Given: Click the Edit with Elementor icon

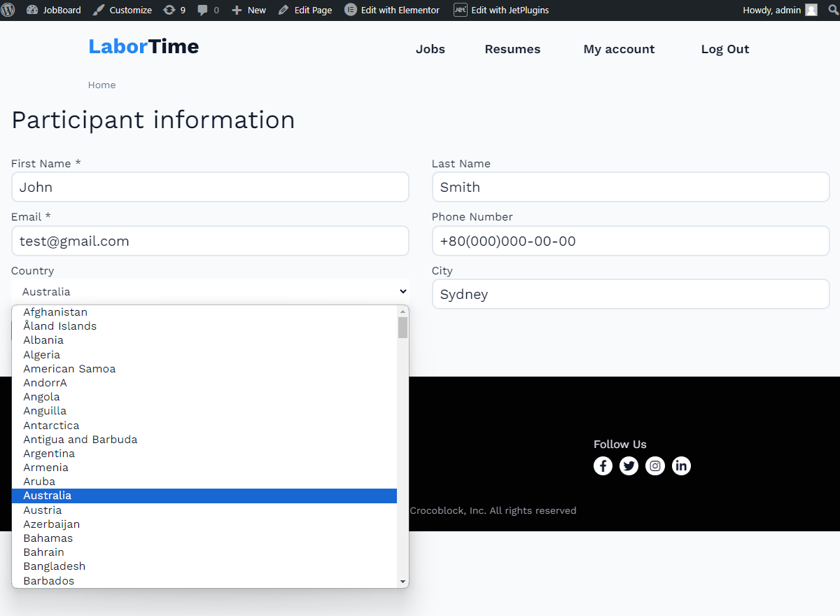Looking at the screenshot, I should pyautogui.click(x=349, y=10).
